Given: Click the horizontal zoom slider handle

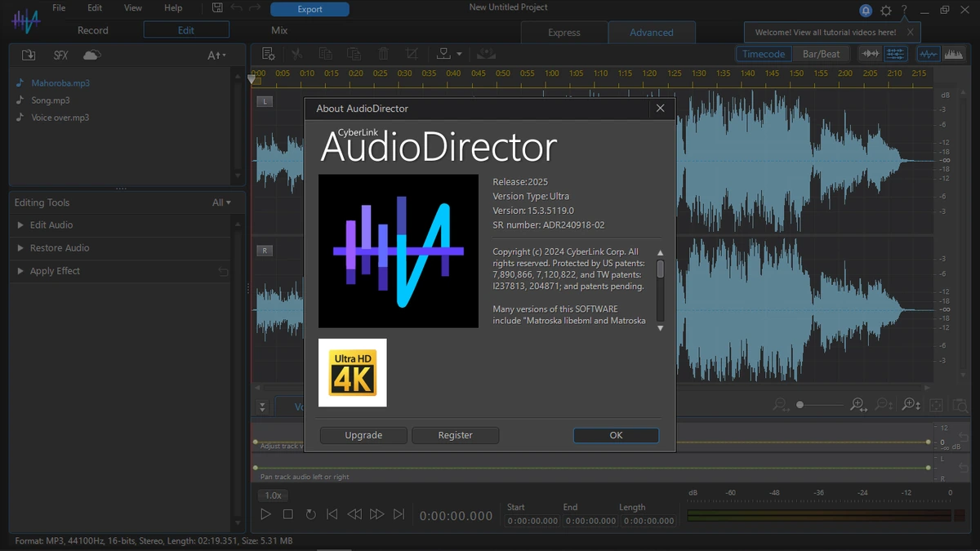Looking at the screenshot, I should coord(800,405).
